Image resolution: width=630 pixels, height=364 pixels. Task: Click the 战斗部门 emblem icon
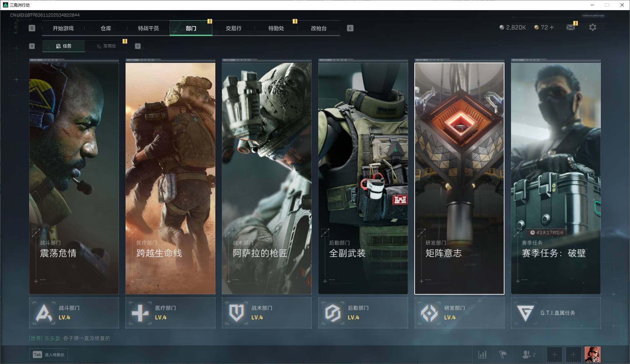click(x=44, y=313)
